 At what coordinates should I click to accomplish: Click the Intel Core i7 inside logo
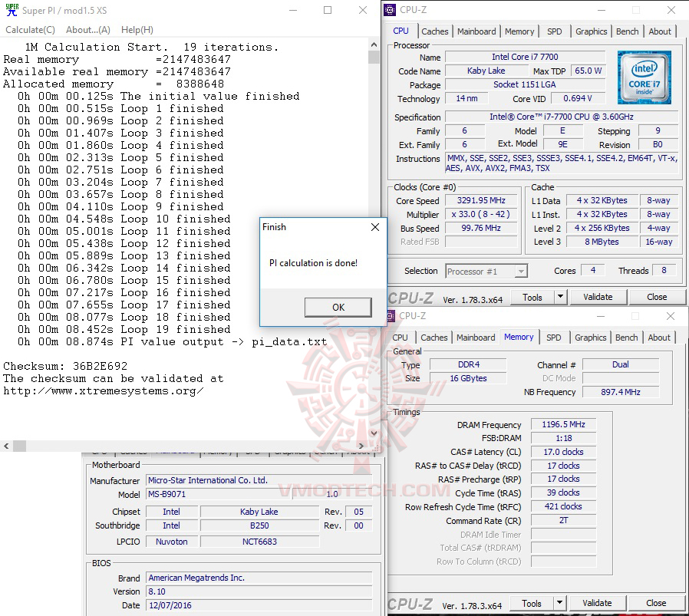point(644,77)
